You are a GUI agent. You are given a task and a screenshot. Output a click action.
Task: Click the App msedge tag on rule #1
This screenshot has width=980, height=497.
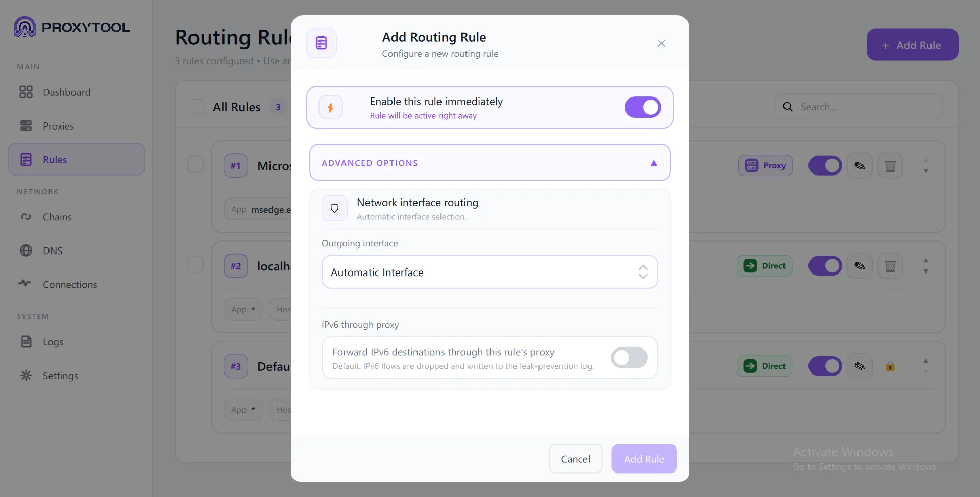pyautogui.click(x=258, y=209)
